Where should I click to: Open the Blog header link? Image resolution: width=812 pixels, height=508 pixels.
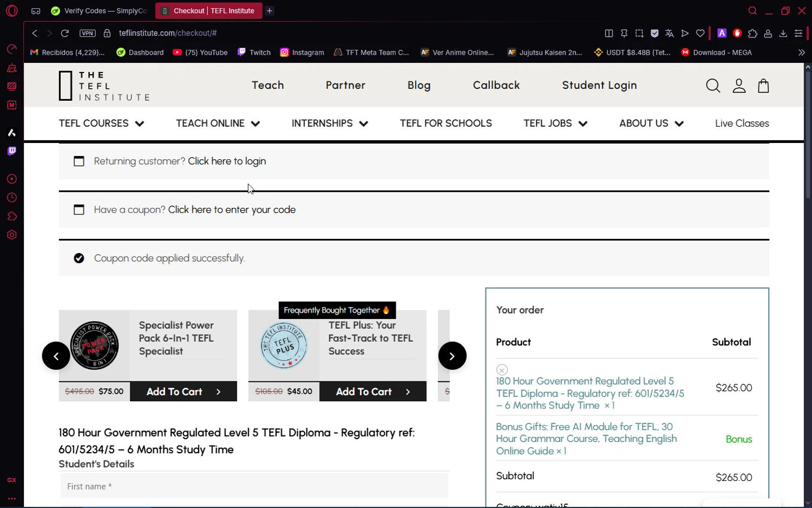(419, 85)
